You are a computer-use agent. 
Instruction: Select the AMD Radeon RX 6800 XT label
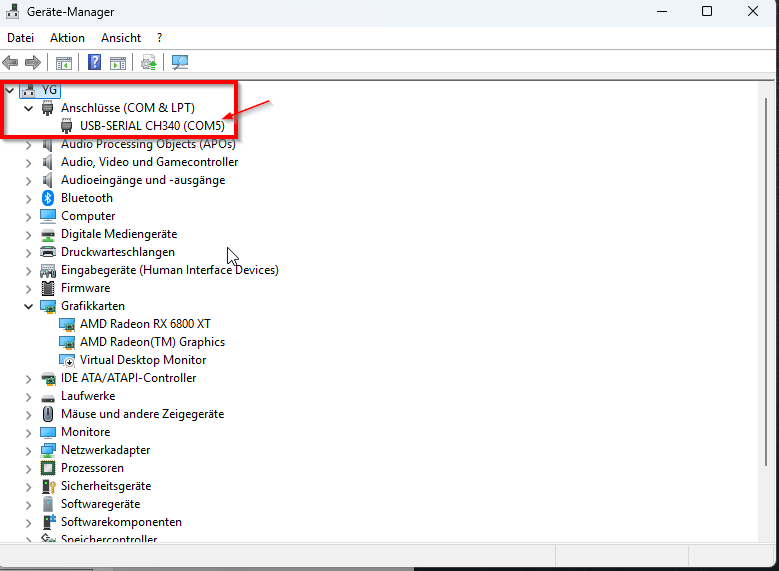(x=145, y=324)
